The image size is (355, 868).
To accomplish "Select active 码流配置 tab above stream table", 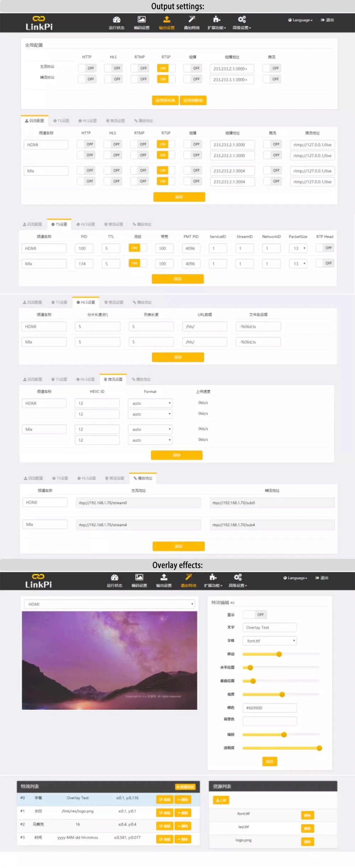I will point(34,121).
